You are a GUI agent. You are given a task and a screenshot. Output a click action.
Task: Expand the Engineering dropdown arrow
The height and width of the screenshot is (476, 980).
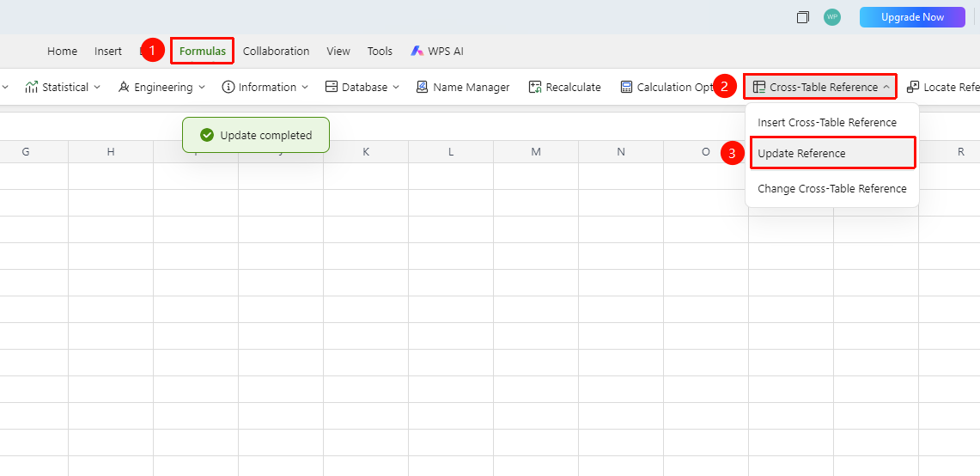tap(201, 87)
